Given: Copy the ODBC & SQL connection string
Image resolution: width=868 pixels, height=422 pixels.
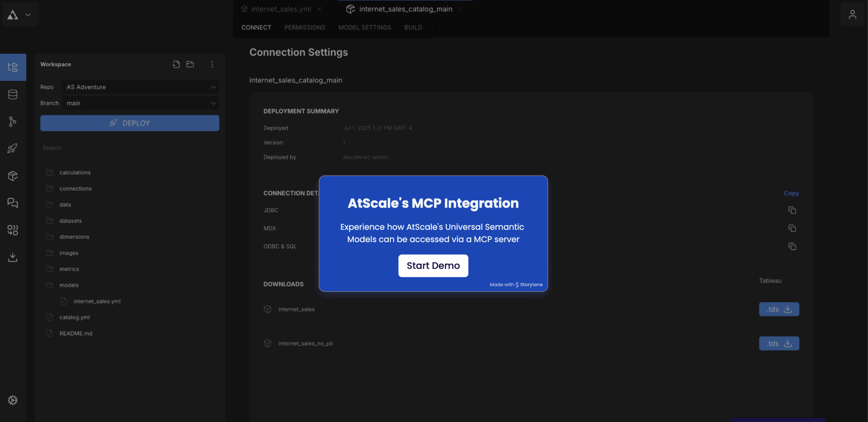Looking at the screenshot, I should (x=792, y=246).
